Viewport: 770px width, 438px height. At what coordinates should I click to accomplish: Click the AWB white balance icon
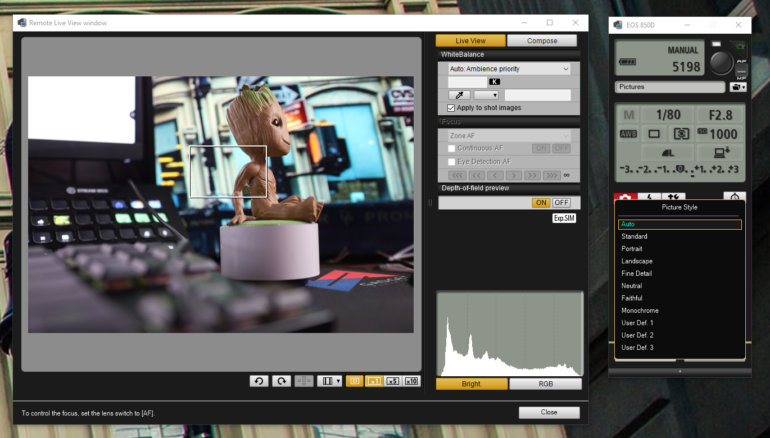629,134
